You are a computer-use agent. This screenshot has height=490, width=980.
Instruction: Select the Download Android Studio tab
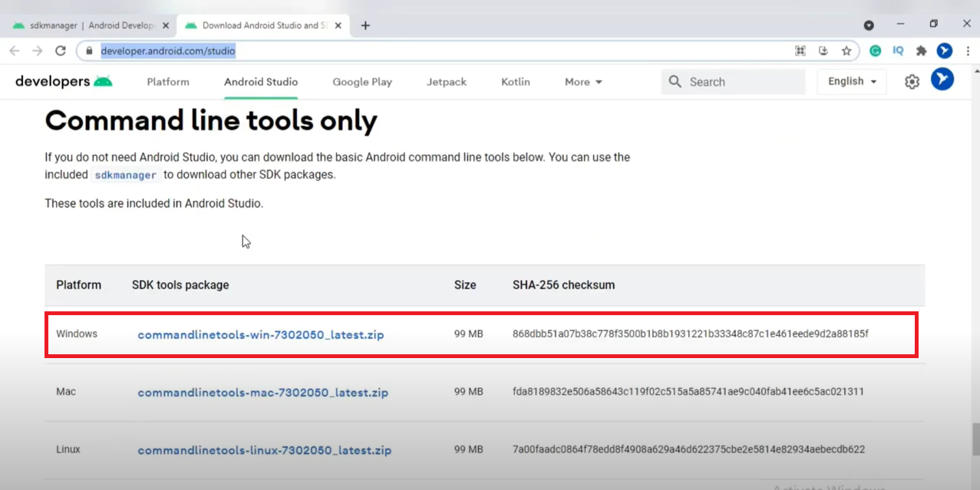263,25
